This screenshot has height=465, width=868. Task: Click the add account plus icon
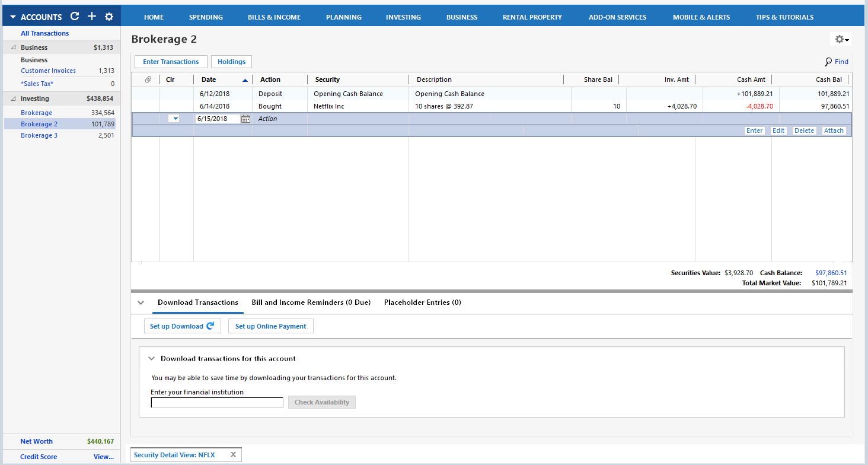(x=92, y=17)
